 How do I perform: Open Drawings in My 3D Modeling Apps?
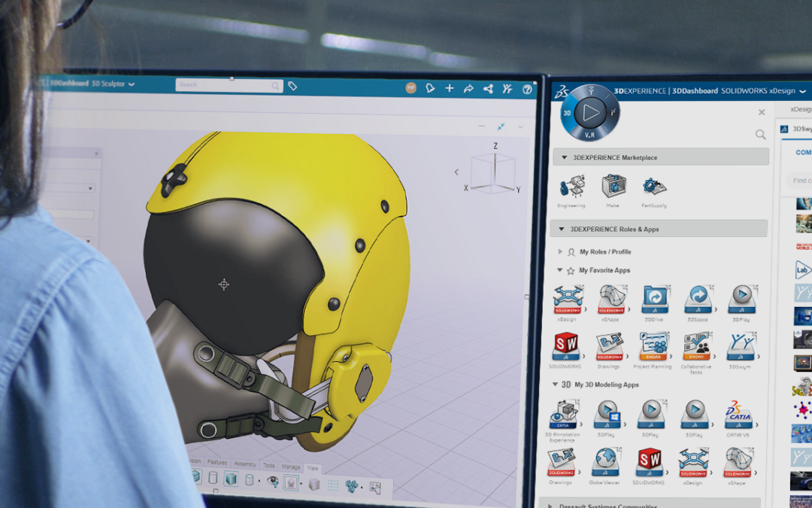pos(562,462)
